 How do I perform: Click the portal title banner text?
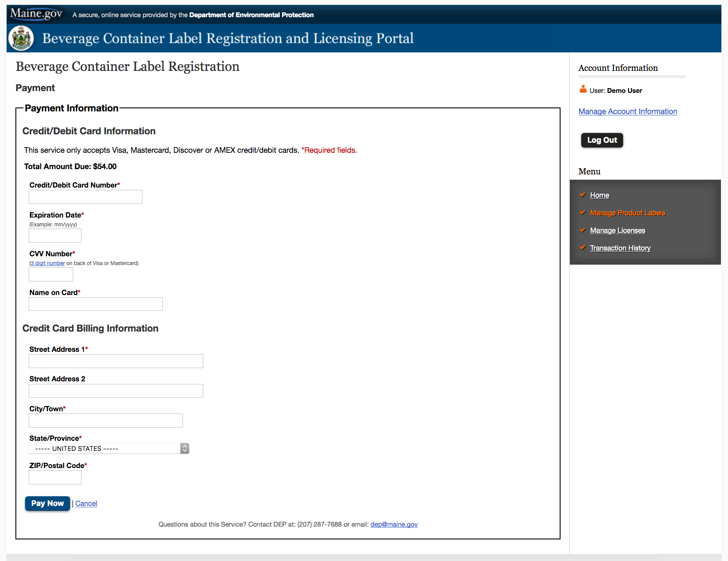click(228, 38)
